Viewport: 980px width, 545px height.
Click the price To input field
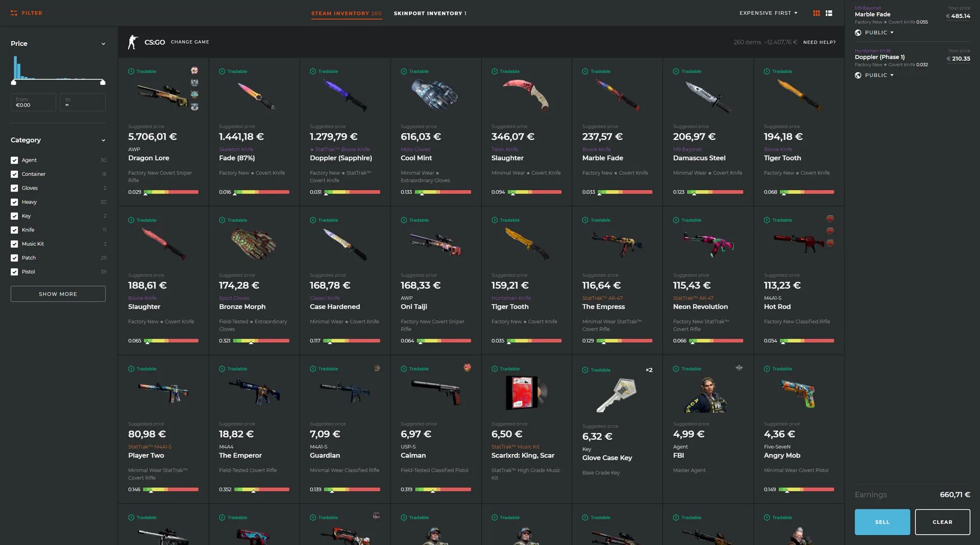(x=83, y=102)
